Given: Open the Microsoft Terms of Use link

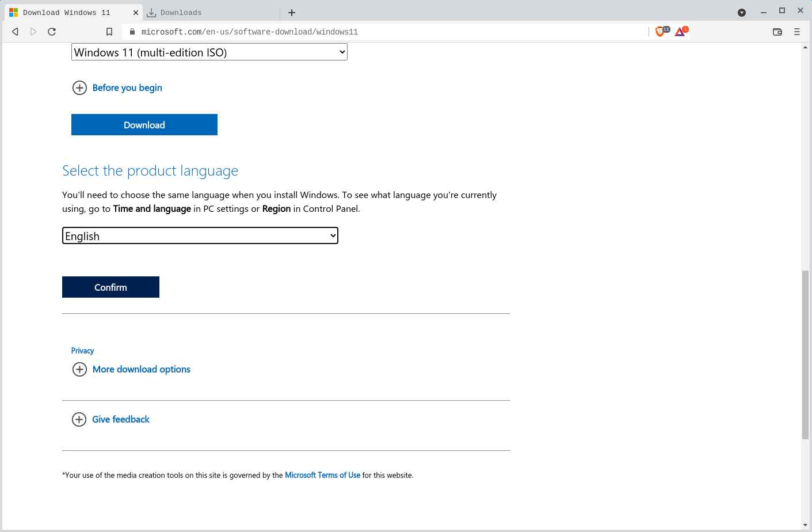Looking at the screenshot, I should click(322, 475).
